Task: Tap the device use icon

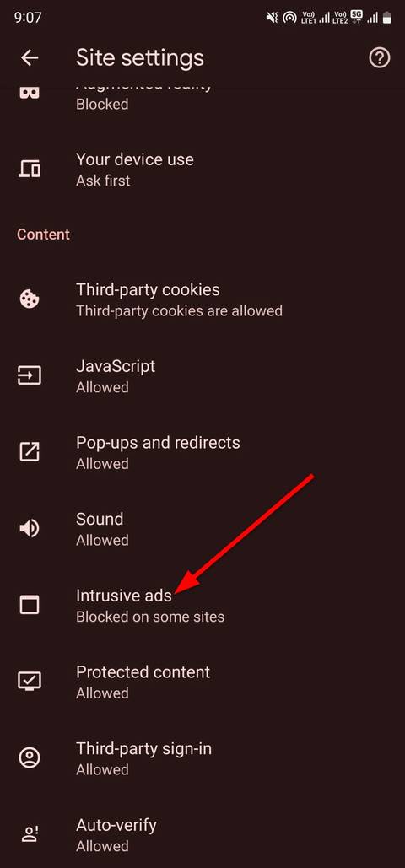Action: pos(30,170)
